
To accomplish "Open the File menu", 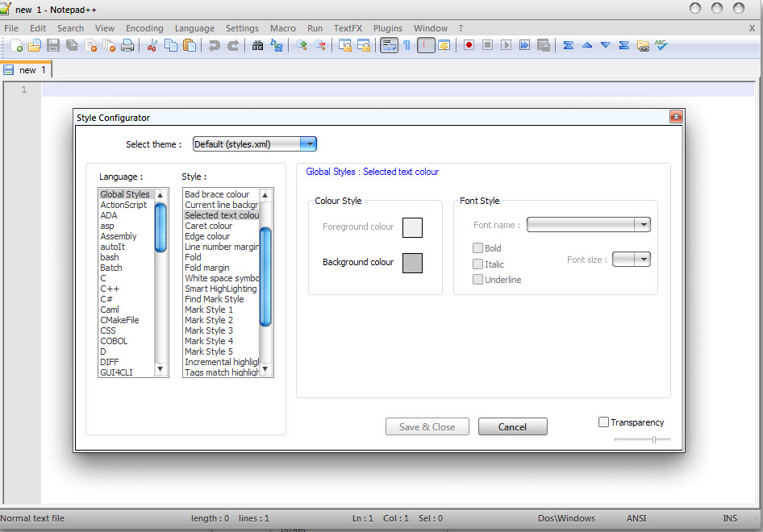I will [11, 28].
